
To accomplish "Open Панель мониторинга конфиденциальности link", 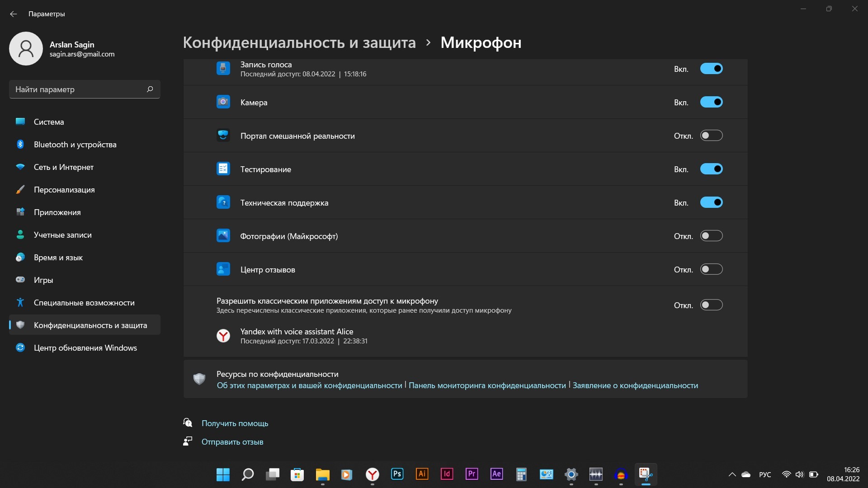I will pos(487,385).
